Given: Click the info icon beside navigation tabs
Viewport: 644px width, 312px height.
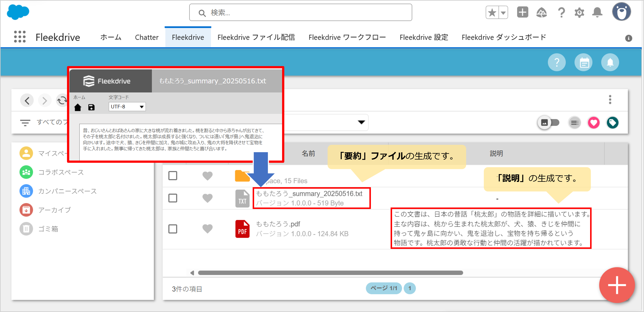Looking at the screenshot, I should click(x=629, y=38).
